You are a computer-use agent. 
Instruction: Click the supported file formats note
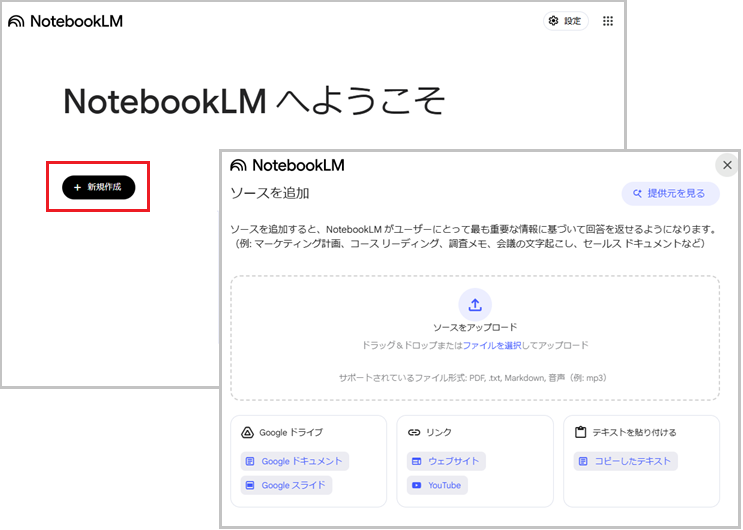click(x=475, y=378)
